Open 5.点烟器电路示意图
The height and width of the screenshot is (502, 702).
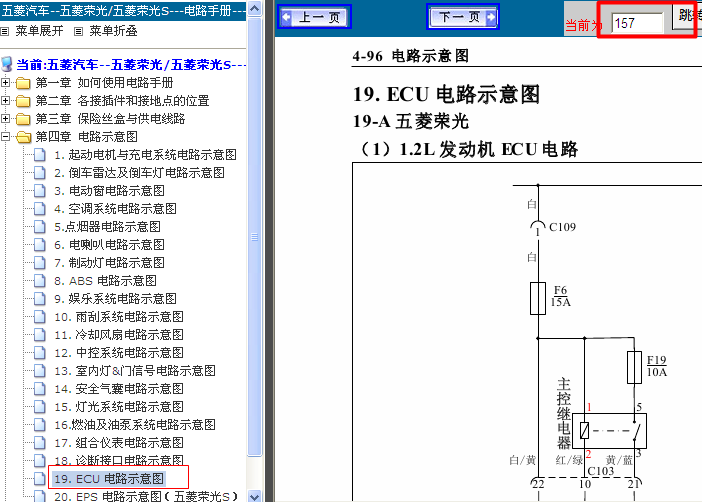click(107, 227)
